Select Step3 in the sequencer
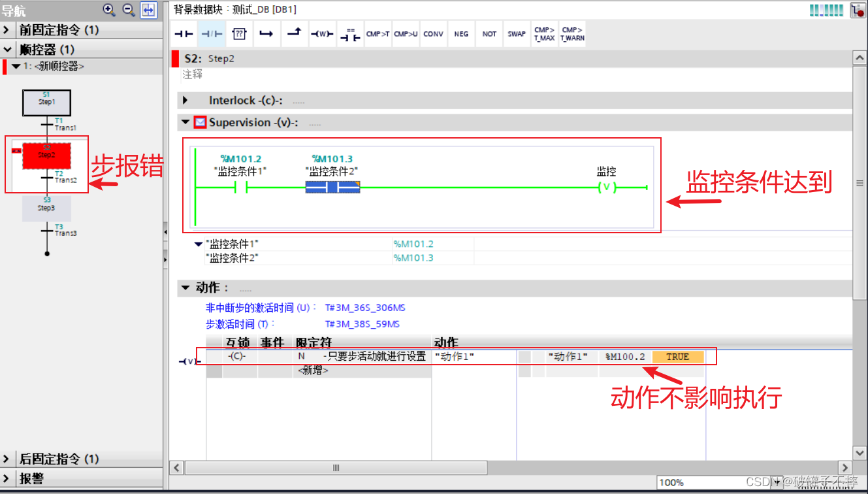This screenshot has height=494, width=868. 46,208
